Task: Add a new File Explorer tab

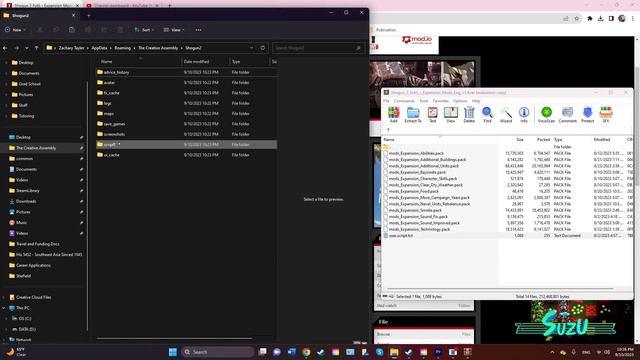Action: click(89, 16)
